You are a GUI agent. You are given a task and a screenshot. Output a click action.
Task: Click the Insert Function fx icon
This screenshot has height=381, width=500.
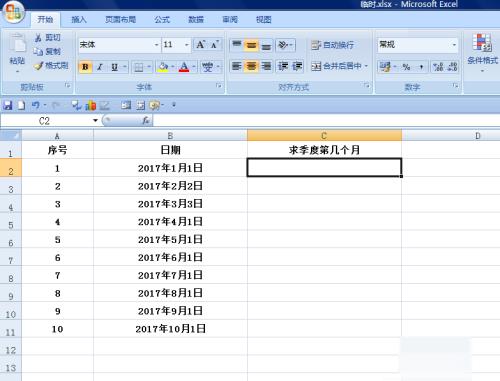[x=146, y=120]
